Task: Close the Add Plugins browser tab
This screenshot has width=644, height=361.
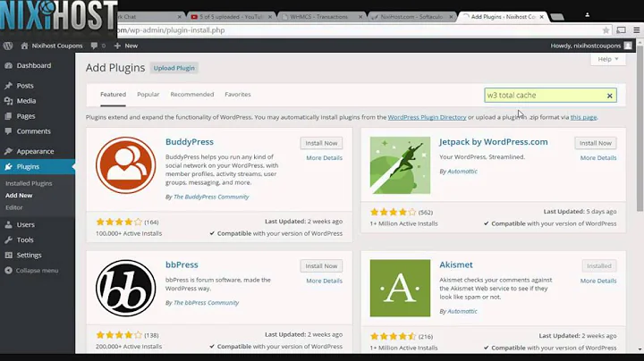Action: click(542, 17)
